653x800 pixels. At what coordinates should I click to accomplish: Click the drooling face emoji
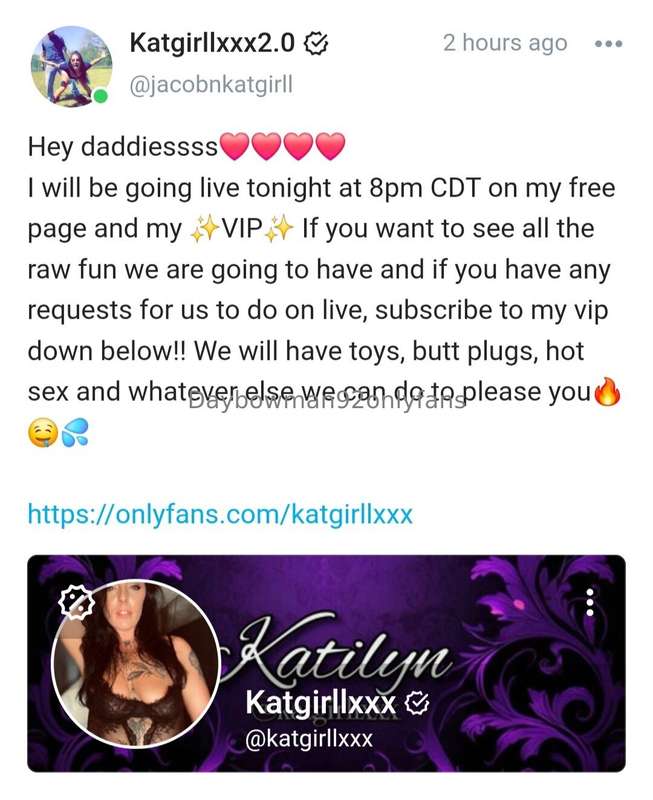pos(42,433)
